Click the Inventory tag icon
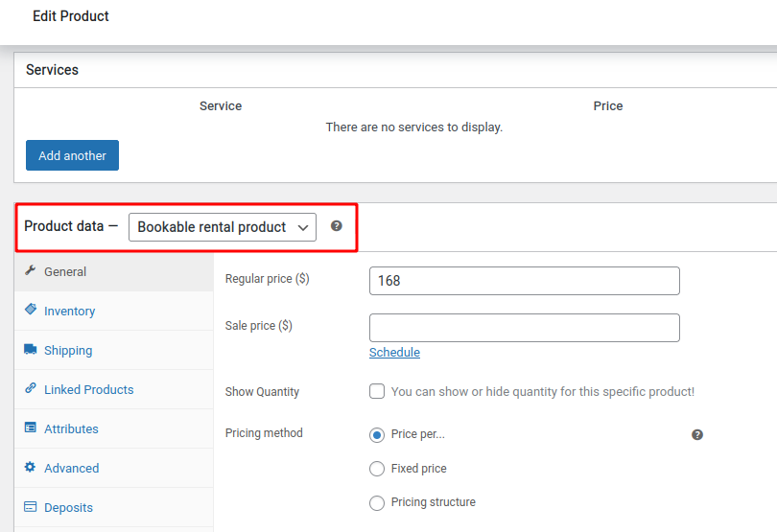The image size is (777, 532). (31, 309)
